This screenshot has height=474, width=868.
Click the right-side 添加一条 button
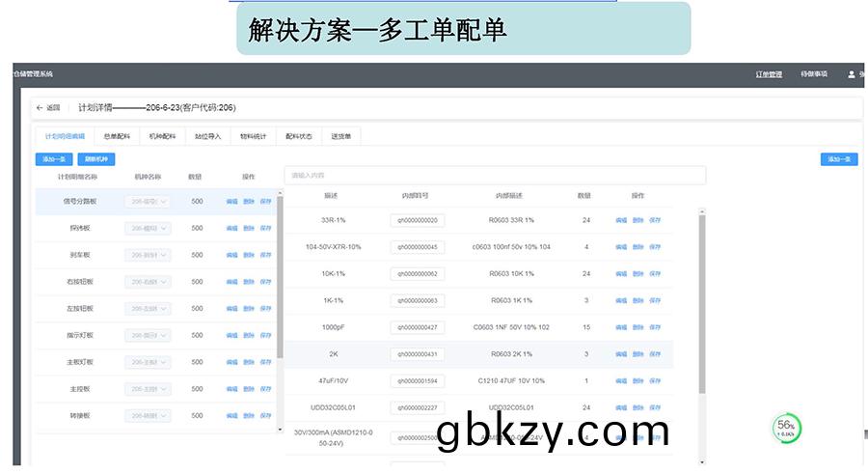coord(839,159)
